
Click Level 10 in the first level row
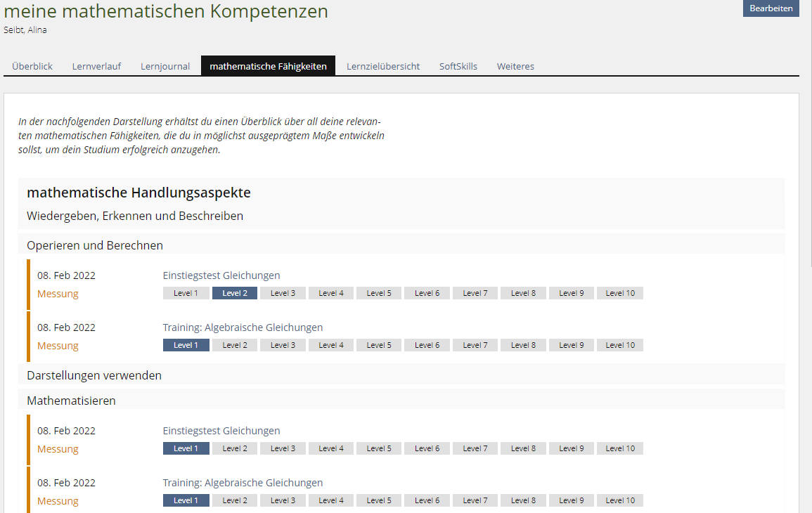point(619,293)
